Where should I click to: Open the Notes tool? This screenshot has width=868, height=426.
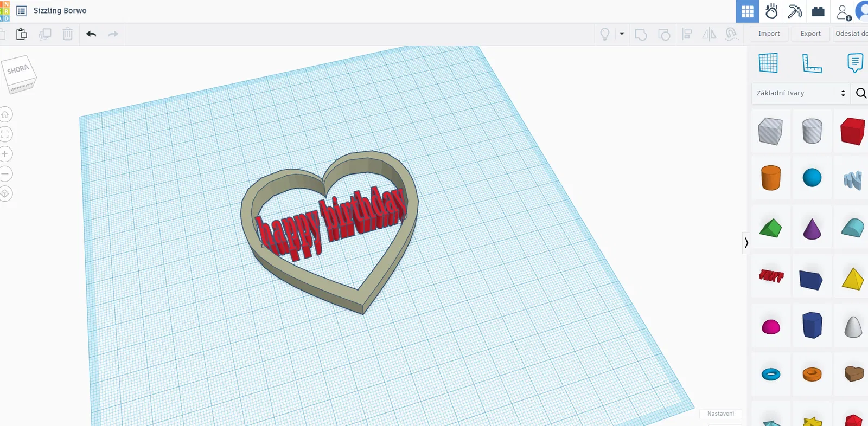click(855, 63)
